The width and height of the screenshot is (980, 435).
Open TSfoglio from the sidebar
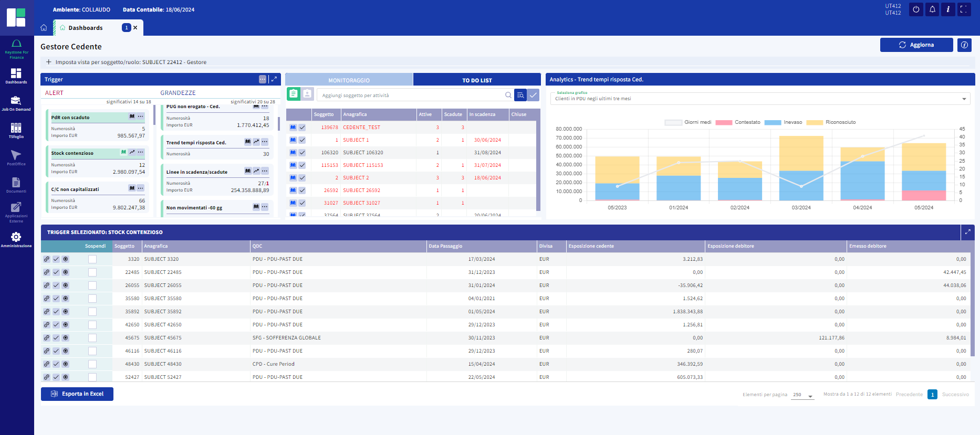[x=16, y=130]
